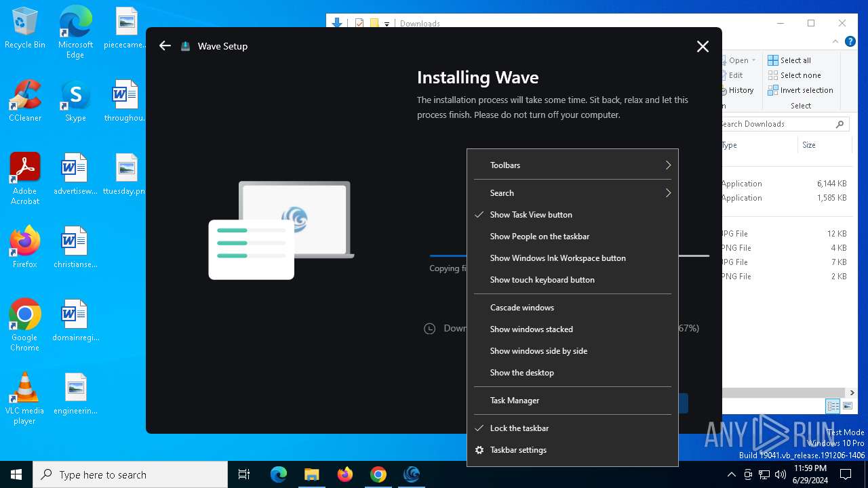Switch to Wave installer taskbar icon

[412, 474]
